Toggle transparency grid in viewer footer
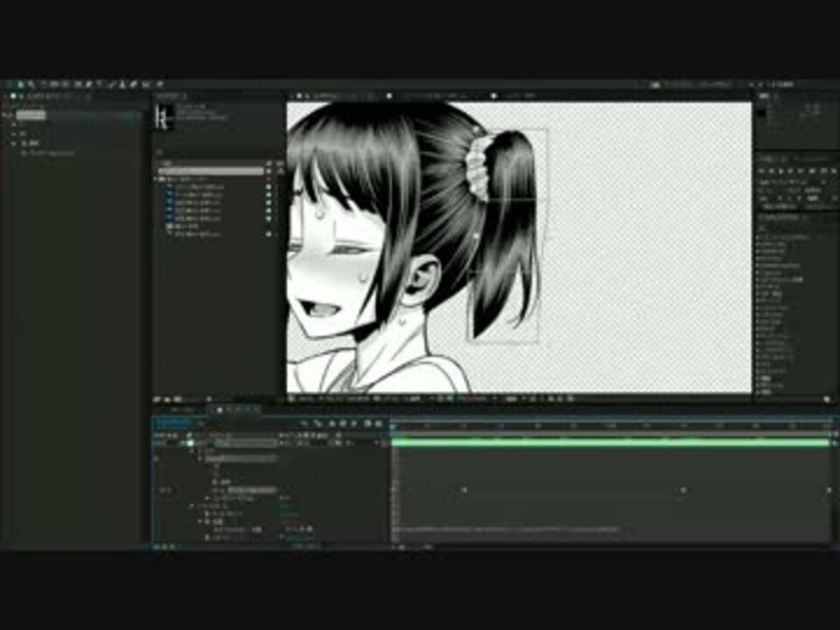Screen dimensions: 840x630 tap(451, 399)
